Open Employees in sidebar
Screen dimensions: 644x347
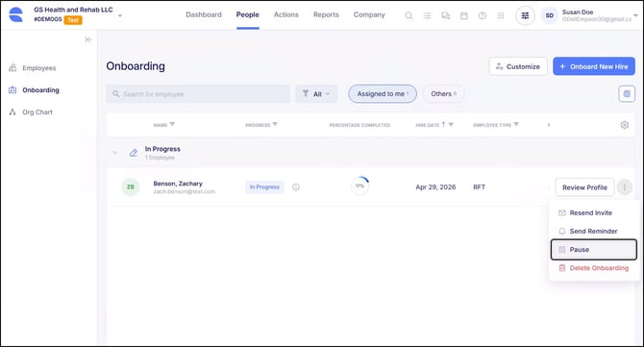point(39,67)
